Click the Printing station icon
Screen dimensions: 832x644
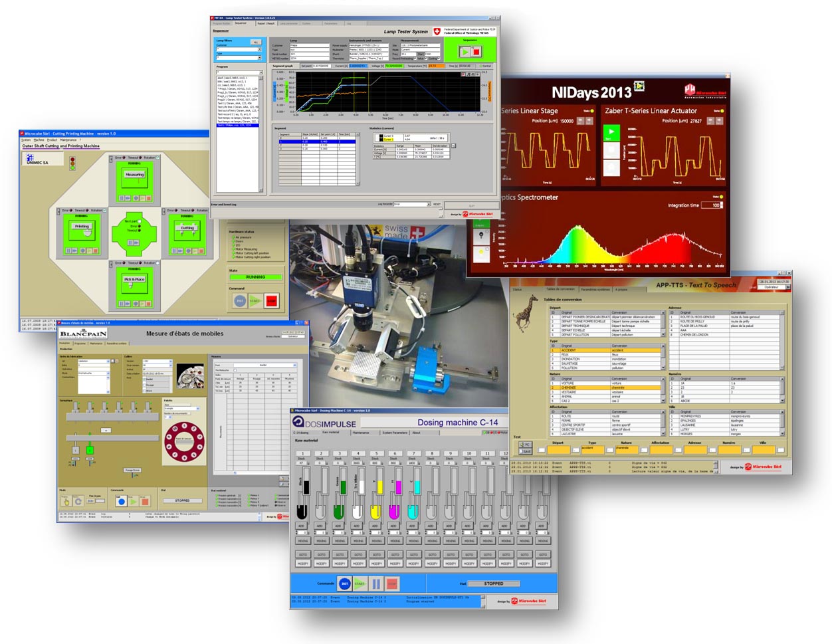click(82, 230)
